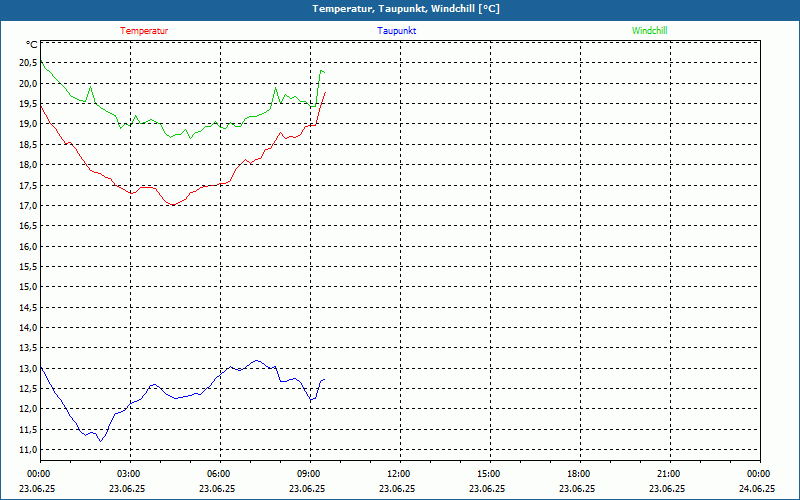Click the '15,5' y-axis value
This screenshot has height=500, width=800.
29,266
